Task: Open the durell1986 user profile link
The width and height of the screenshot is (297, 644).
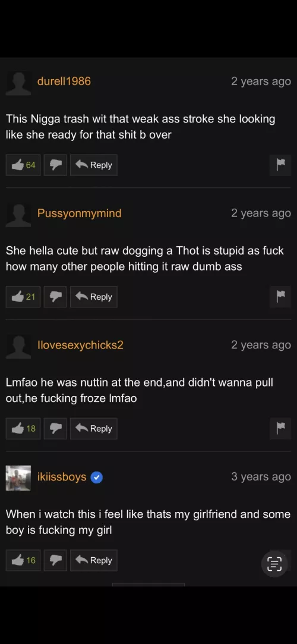Action: [64, 81]
